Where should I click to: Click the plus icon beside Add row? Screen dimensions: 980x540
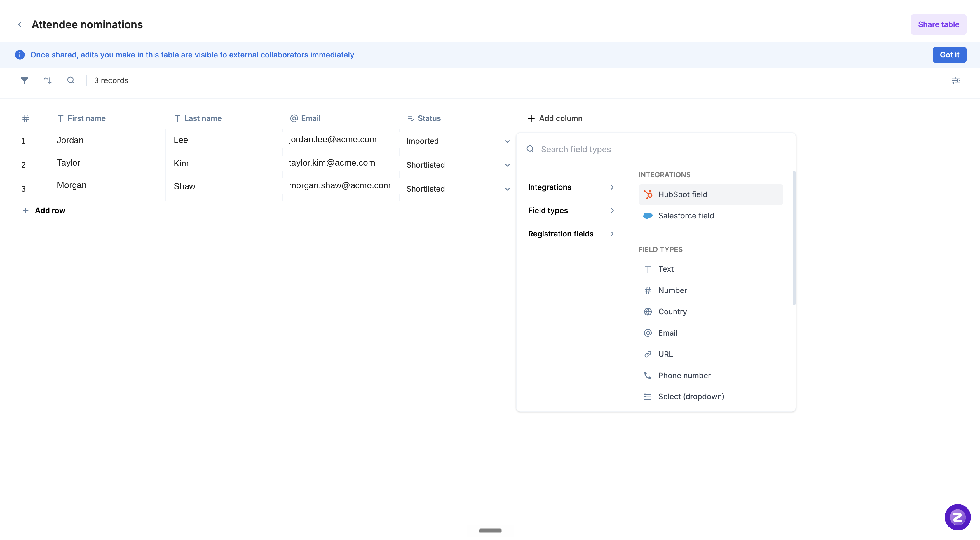pos(25,211)
